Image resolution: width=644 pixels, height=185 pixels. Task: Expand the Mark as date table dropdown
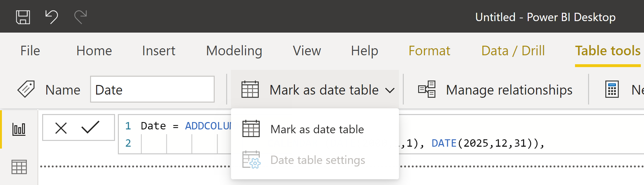[390, 90]
